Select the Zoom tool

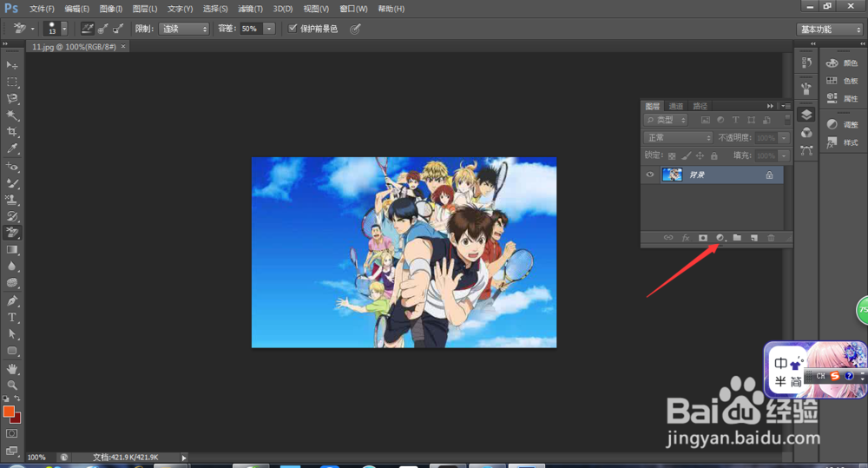pyautogui.click(x=11, y=385)
